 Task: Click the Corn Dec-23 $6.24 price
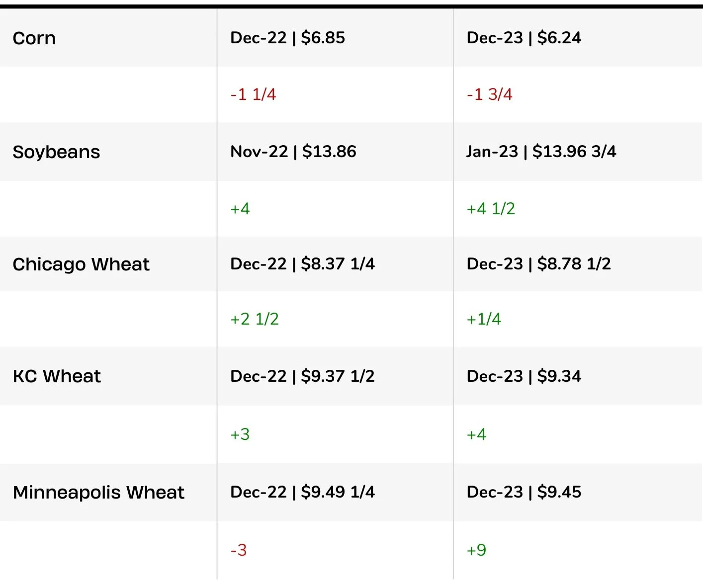524,38
